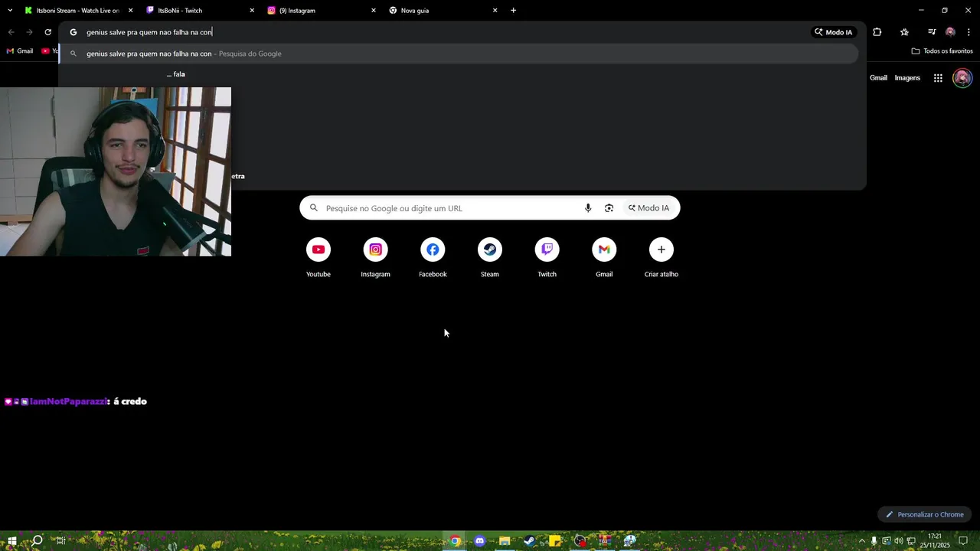This screenshot has height=551, width=980.
Task: Open the Gmail shortcut tile
Action: pyautogui.click(x=604, y=258)
